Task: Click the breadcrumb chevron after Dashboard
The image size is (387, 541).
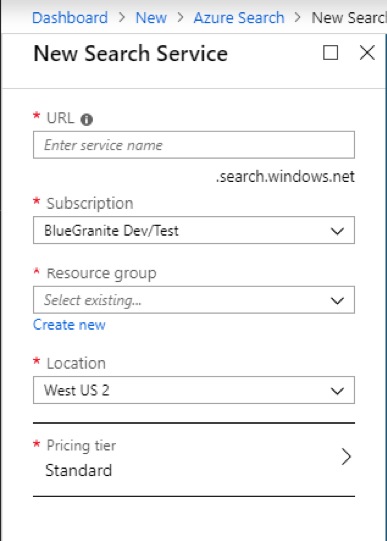Action: (122, 18)
